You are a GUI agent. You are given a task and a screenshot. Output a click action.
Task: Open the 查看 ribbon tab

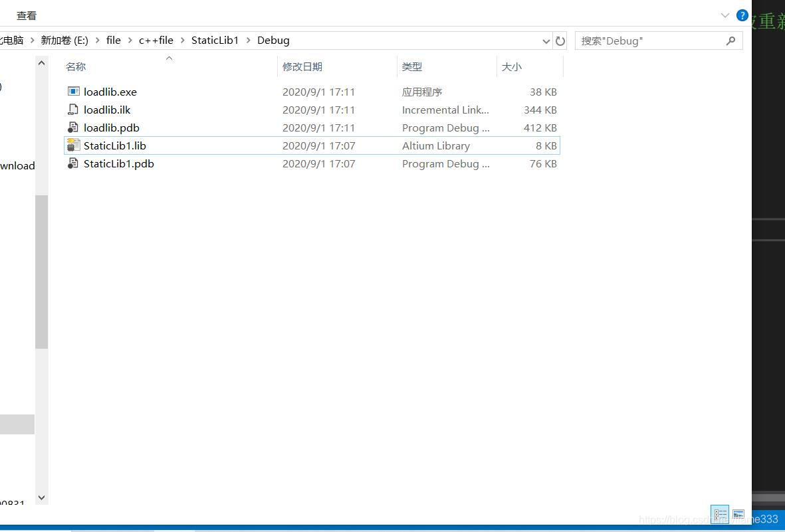coord(27,15)
